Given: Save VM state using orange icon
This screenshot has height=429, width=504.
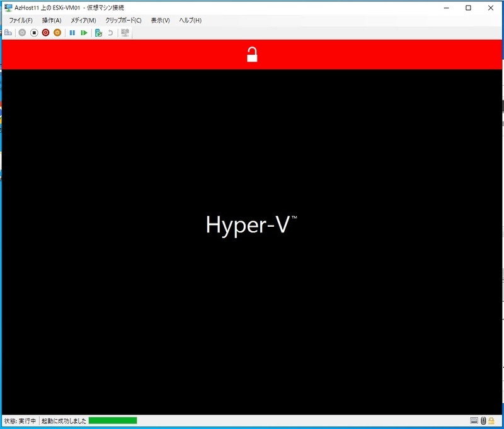Looking at the screenshot, I should [x=57, y=33].
